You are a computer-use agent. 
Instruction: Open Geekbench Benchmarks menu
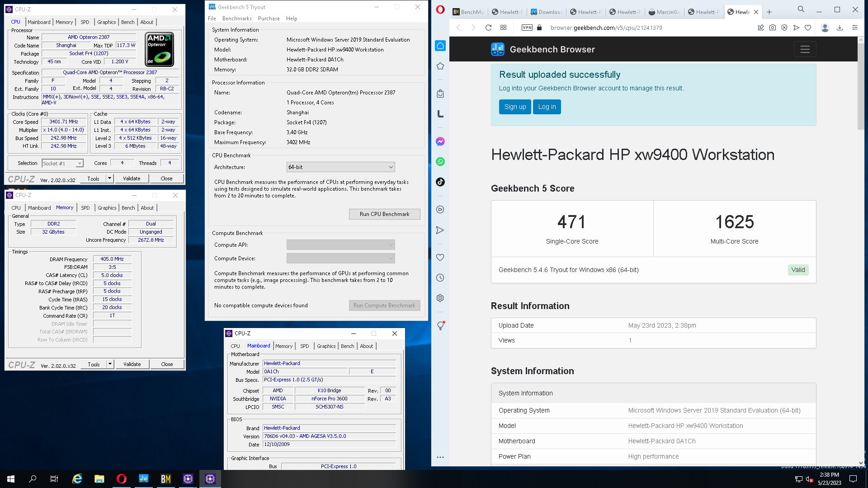click(237, 19)
